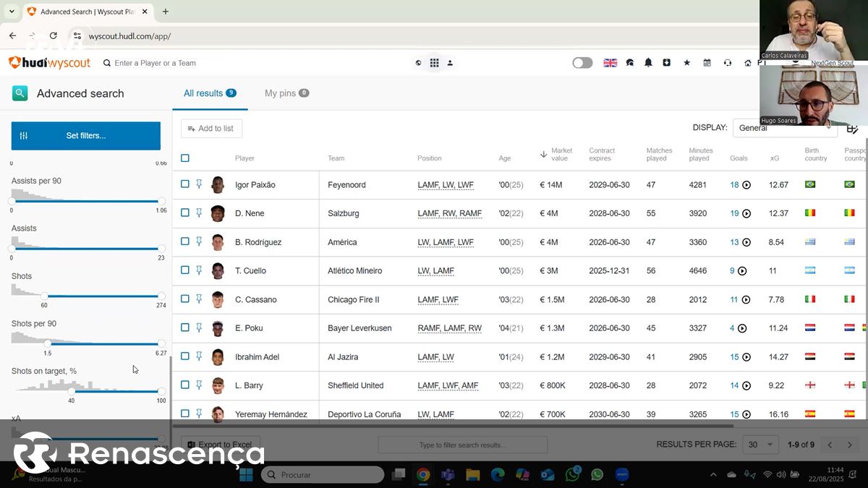
Task: Click the Set filters button
Action: [86, 136]
